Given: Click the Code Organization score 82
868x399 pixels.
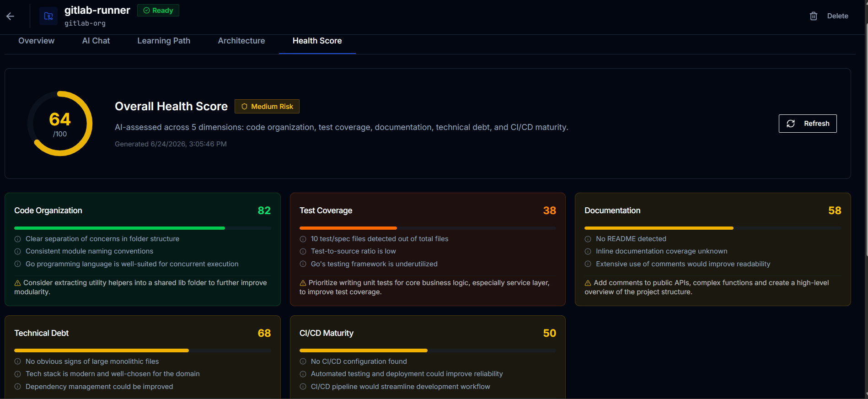Looking at the screenshot, I should (x=264, y=210).
